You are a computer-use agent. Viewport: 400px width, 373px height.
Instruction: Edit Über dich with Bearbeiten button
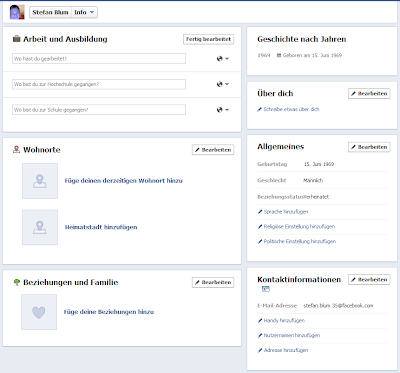(x=369, y=94)
